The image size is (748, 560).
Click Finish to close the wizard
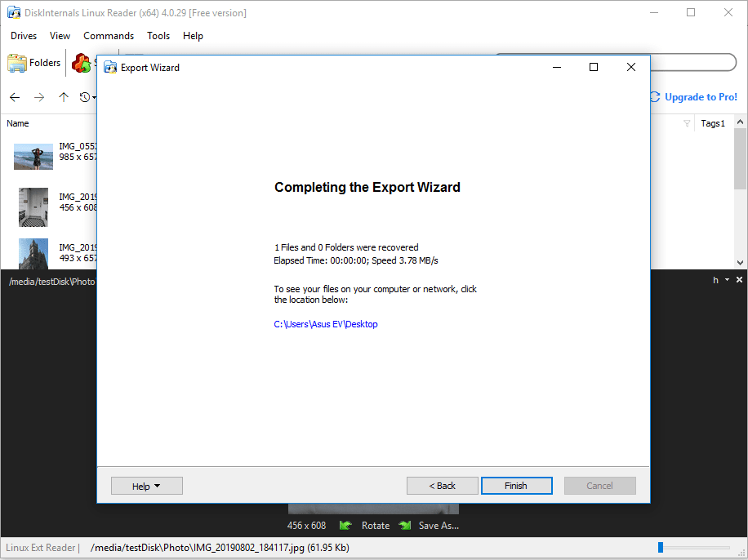point(517,486)
